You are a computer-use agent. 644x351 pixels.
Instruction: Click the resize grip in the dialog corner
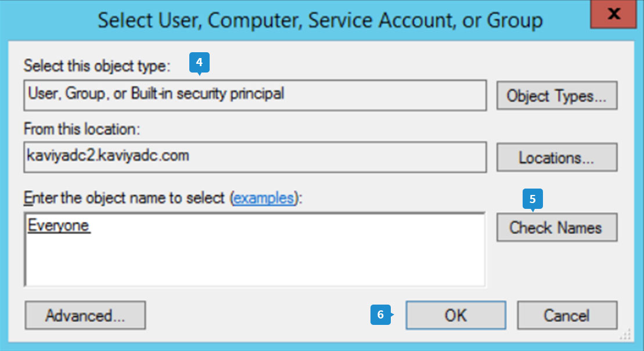[x=625, y=335]
